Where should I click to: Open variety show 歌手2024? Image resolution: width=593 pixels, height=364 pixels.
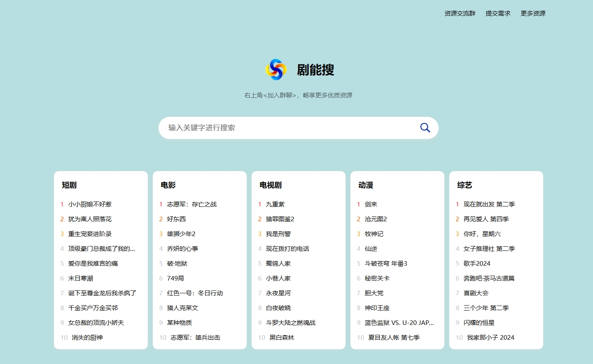click(x=476, y=264)
